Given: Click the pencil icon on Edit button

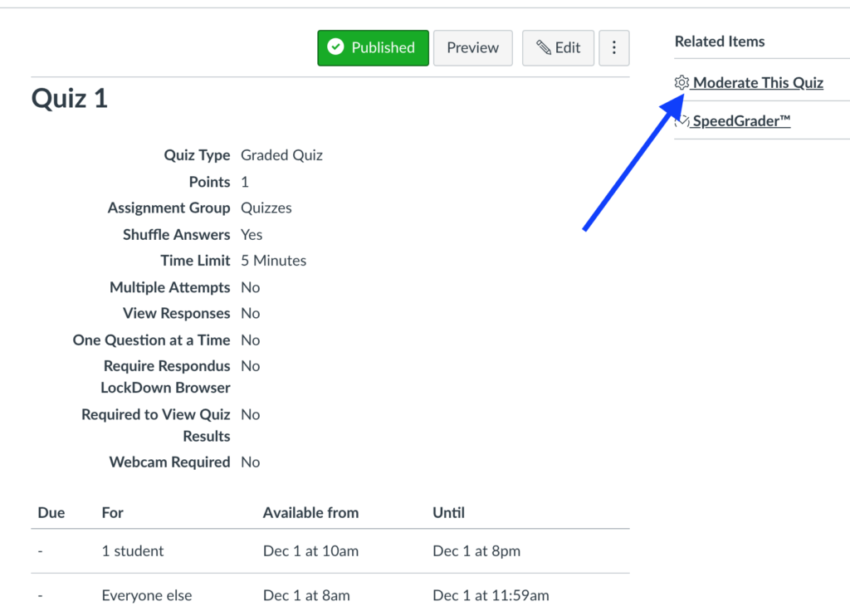Looking at the screenshot, I should coord(544,48).
